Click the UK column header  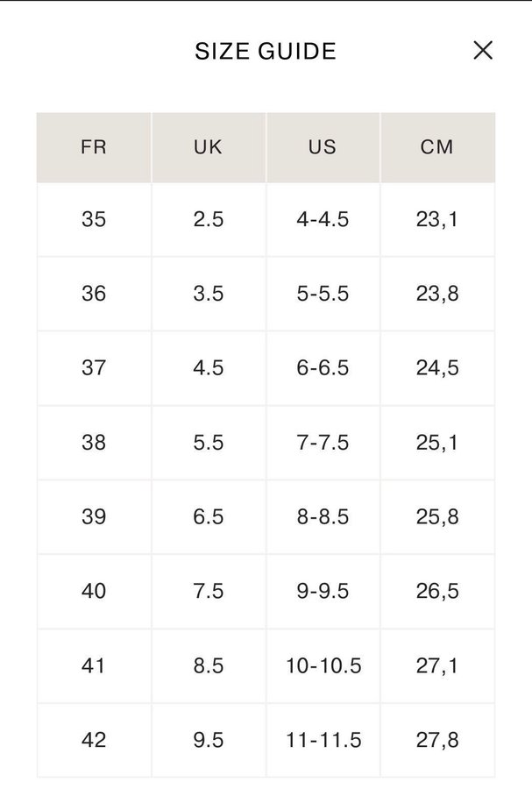(209, 147)
